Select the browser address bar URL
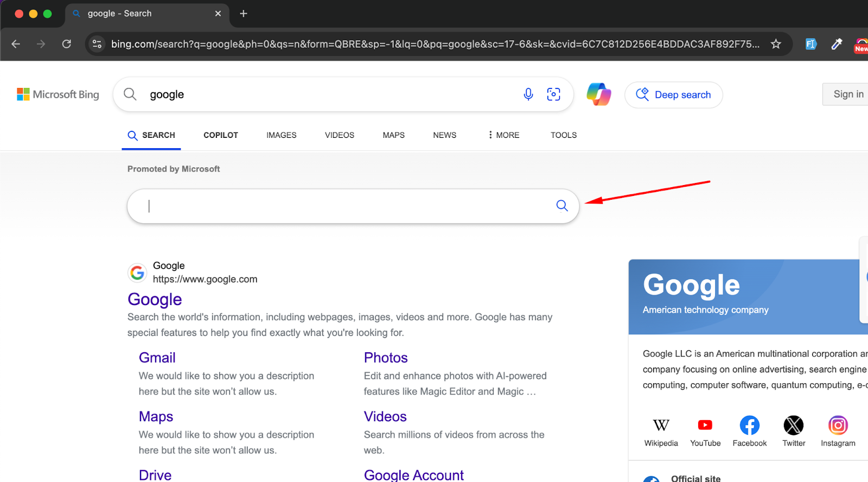The image size is (868, 482). point(435,44)
